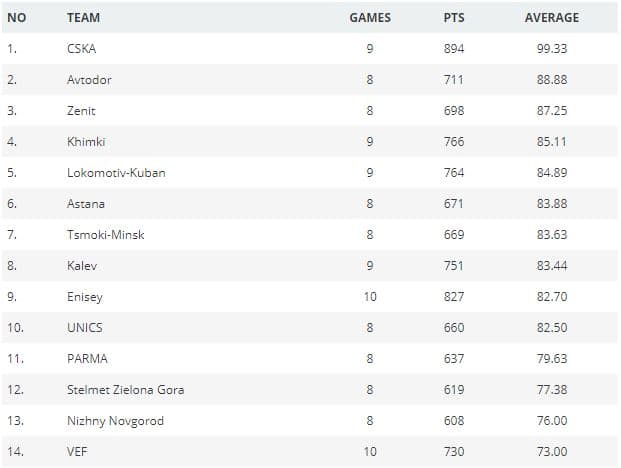Select Stelmet Zielona Gora team

(x=125, y=389)
